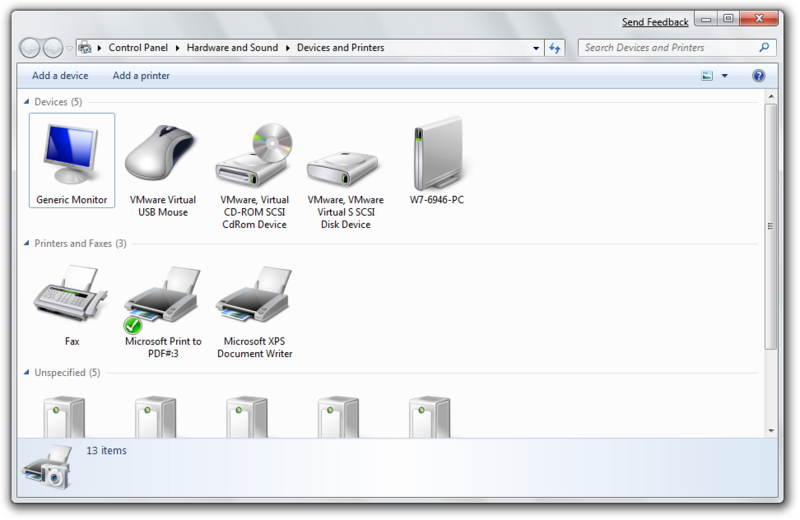
Task: Click the Back navigation arrow
Action: pyautogui.click(x=30, y=48)
